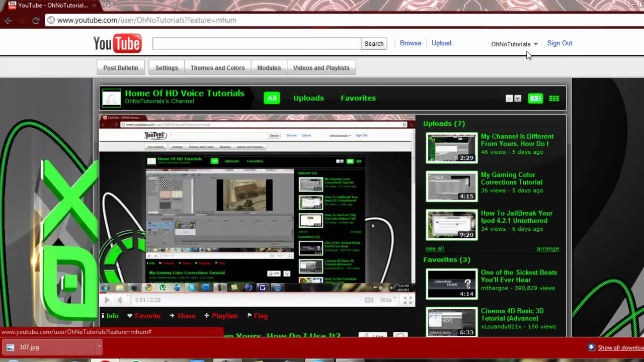Screen dimensions: 644x362
Task: Open the Videos and Playlists tab
Action: point(321,68)
